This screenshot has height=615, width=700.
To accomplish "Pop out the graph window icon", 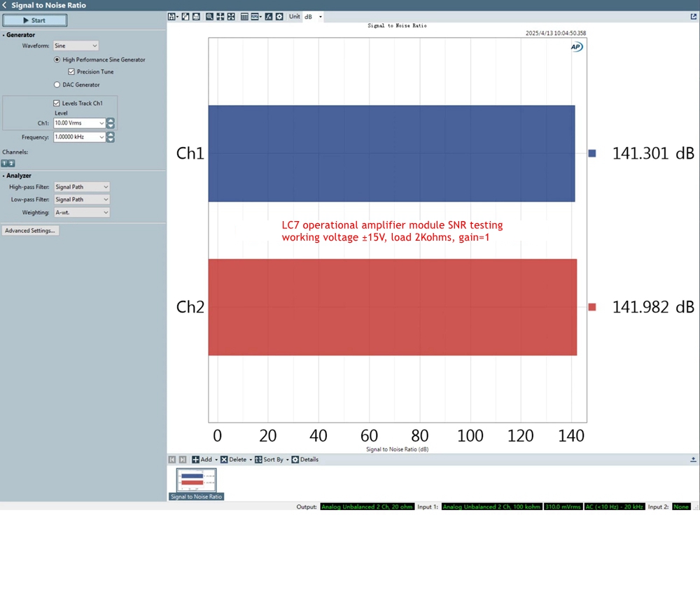I will [x=694, y=16].
